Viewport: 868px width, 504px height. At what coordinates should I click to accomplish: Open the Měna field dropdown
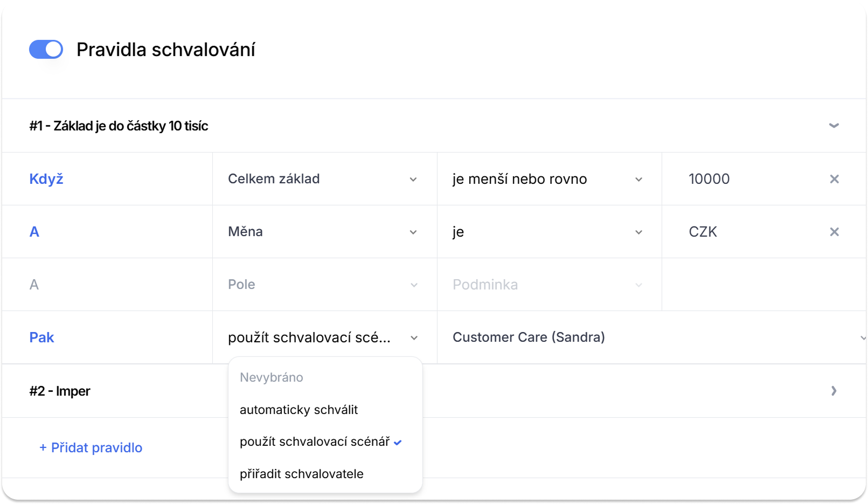pyautogui.click(x=323, y=232)
